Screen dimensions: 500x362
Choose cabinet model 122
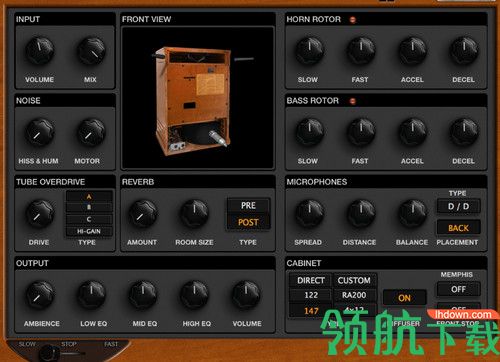(311, 295)
